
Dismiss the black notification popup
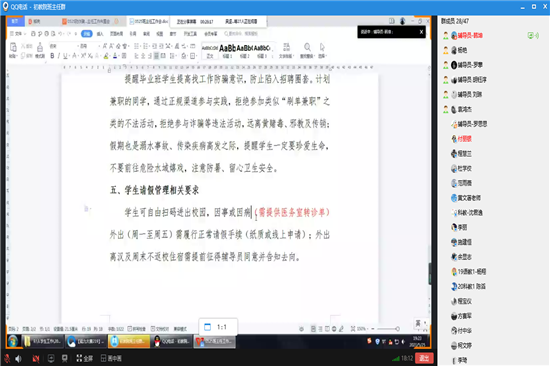click(x=421, y=32)
